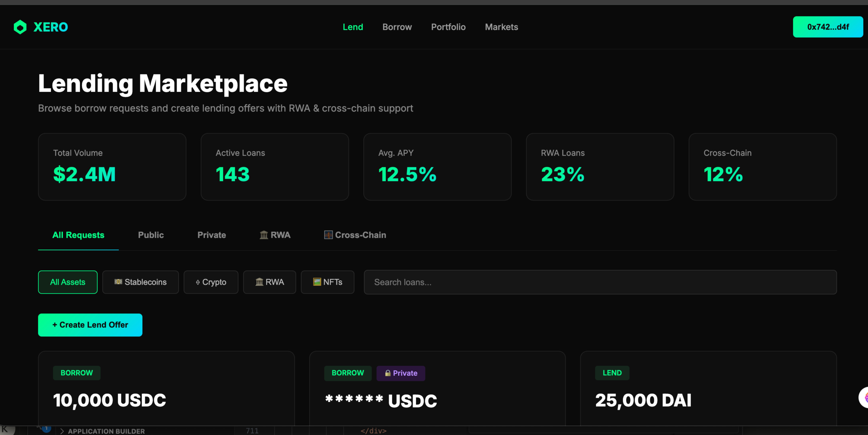Screen dimensions: 868x435
Task: Open the Borrow page in navigation
Action: (x=396, y=27)
